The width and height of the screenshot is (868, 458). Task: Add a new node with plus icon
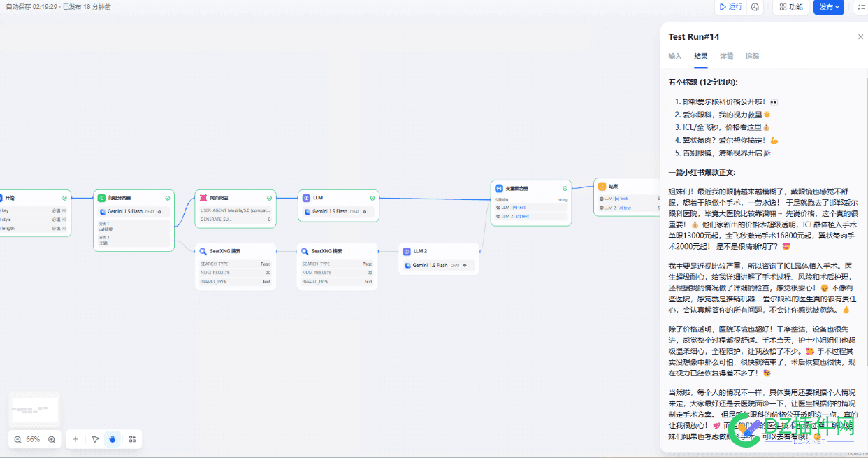point(75,439)
